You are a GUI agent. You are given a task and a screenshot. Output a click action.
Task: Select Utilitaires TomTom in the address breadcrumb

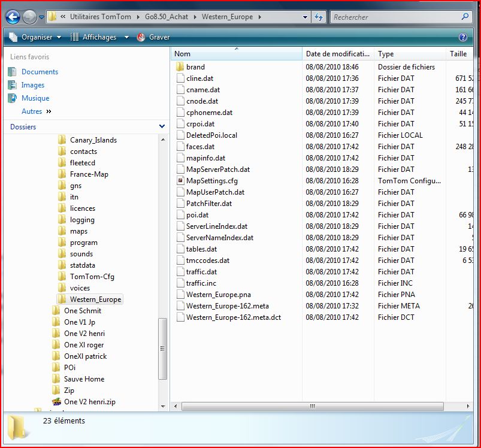click(x=100, y=17)
